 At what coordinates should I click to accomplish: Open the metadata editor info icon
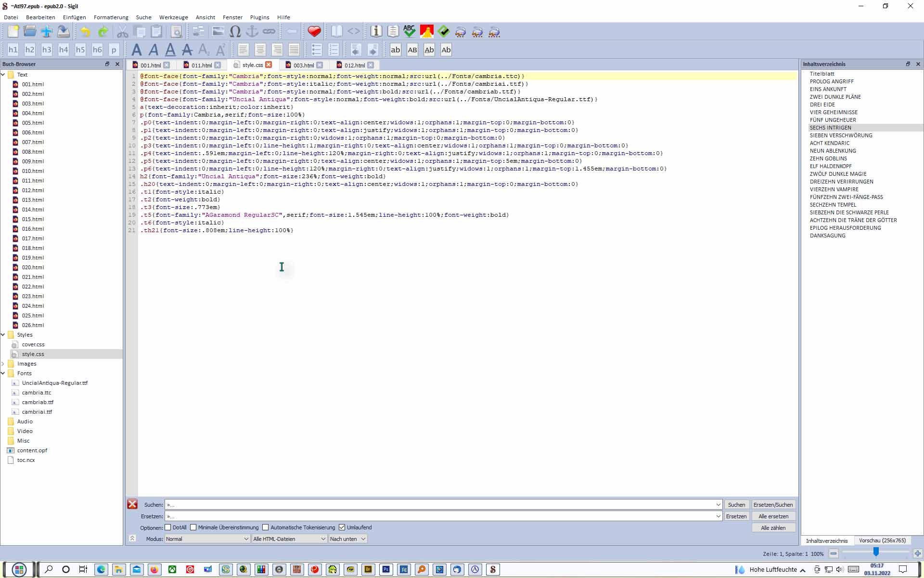pos(376,32)
